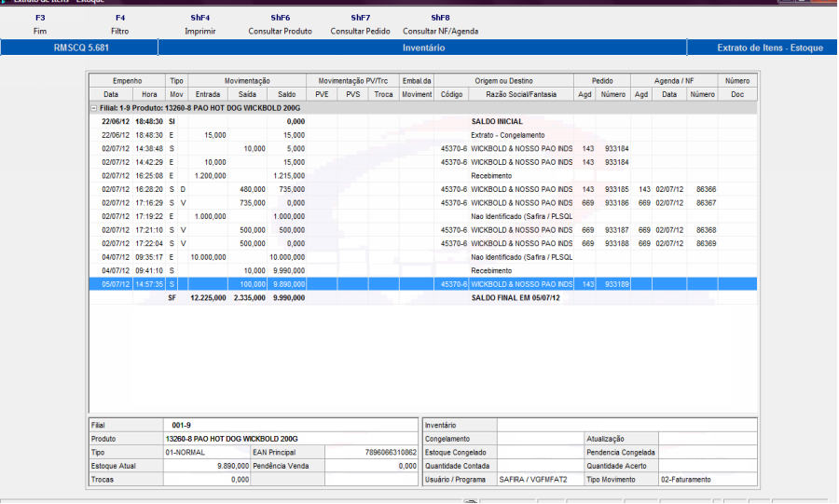Click entry value 1.200,000
Screen dimensions: 839x504
(211, 176)
